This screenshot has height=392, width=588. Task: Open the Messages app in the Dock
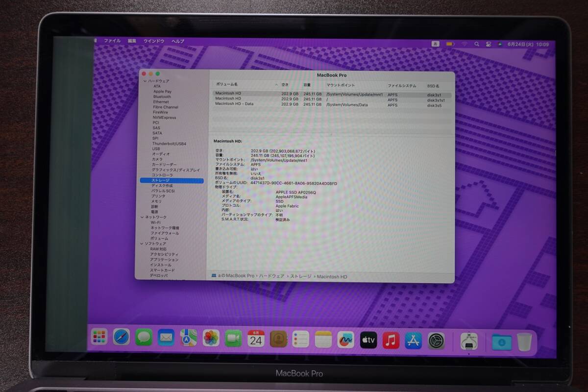(x=144, y=337)
